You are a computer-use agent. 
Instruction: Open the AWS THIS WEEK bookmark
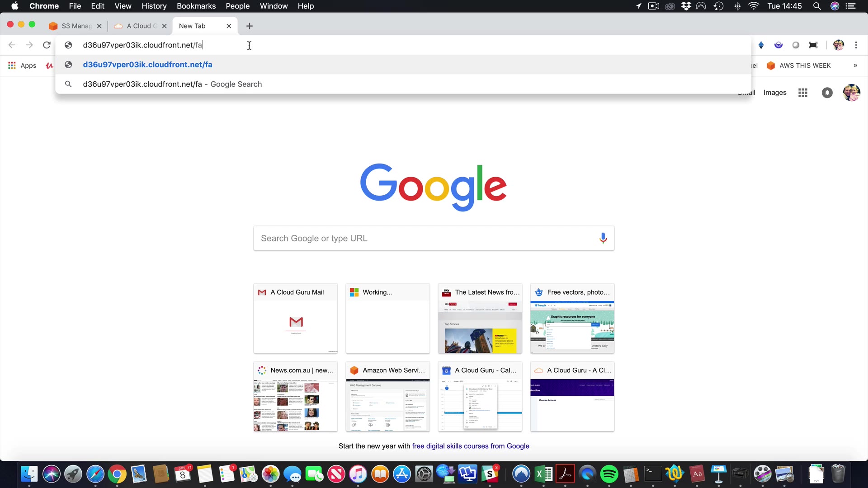pyautogui.click(x=804, y=66)
